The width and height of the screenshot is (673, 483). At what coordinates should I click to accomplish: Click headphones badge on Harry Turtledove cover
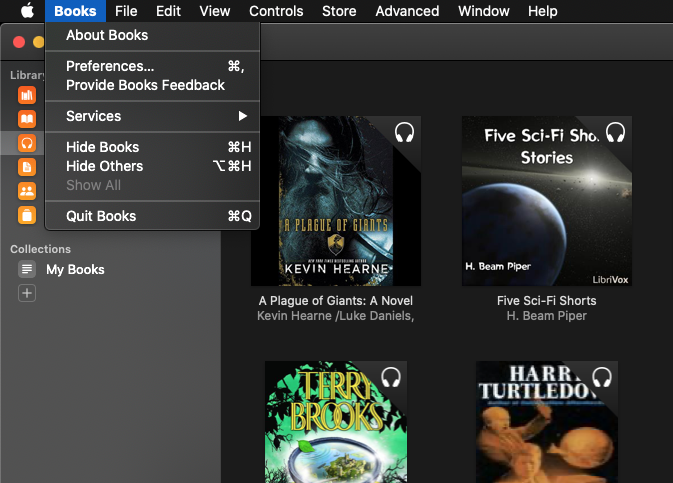602,377
